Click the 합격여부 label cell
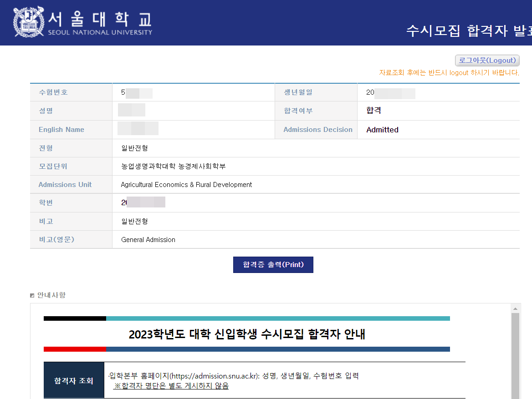The width and height of the screenshot is (532, 399). pos(316,111)
